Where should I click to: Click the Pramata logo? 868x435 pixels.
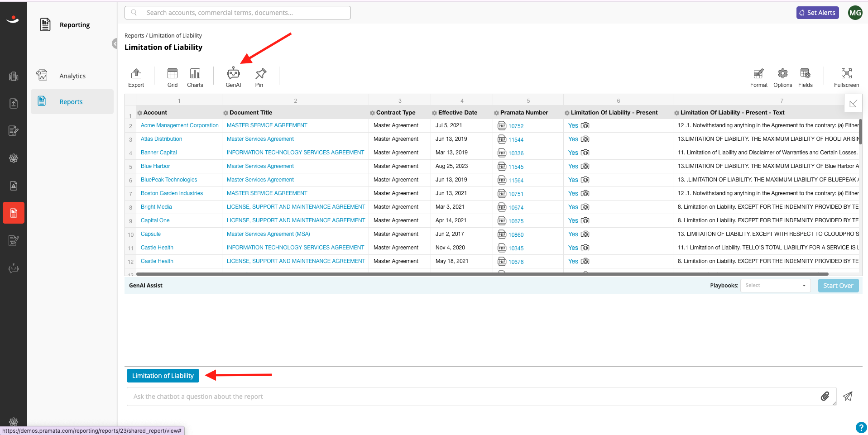pos(13,19)
